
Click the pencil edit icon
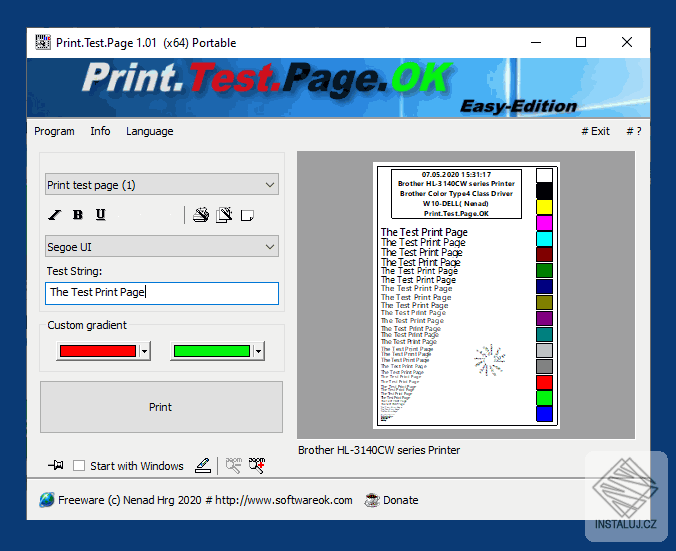click(203, 465)
